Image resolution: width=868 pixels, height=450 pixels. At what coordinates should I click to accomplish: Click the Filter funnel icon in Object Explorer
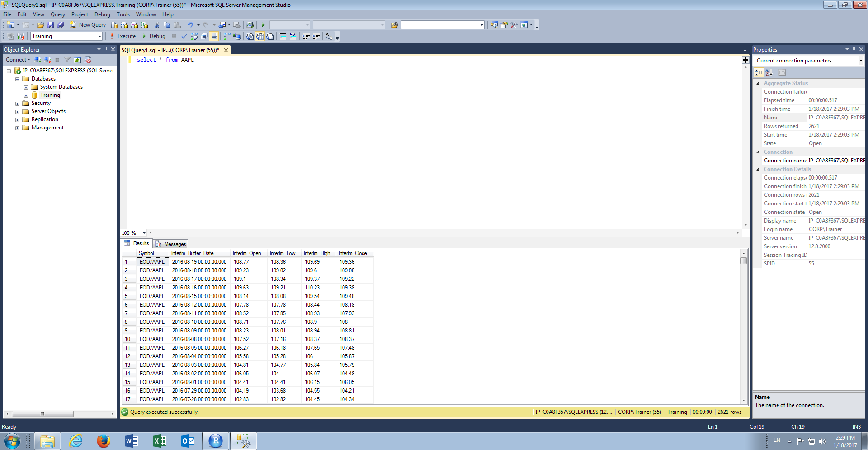coord(67,60)
